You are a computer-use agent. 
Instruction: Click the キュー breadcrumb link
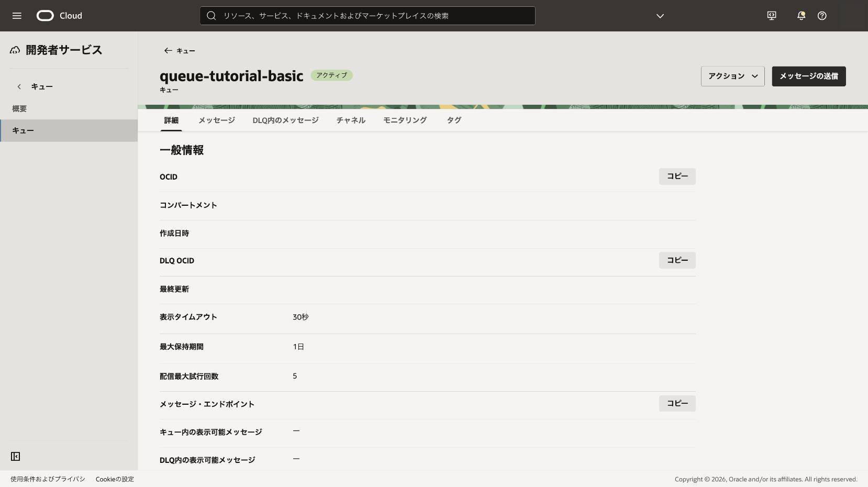coord(186,51)
